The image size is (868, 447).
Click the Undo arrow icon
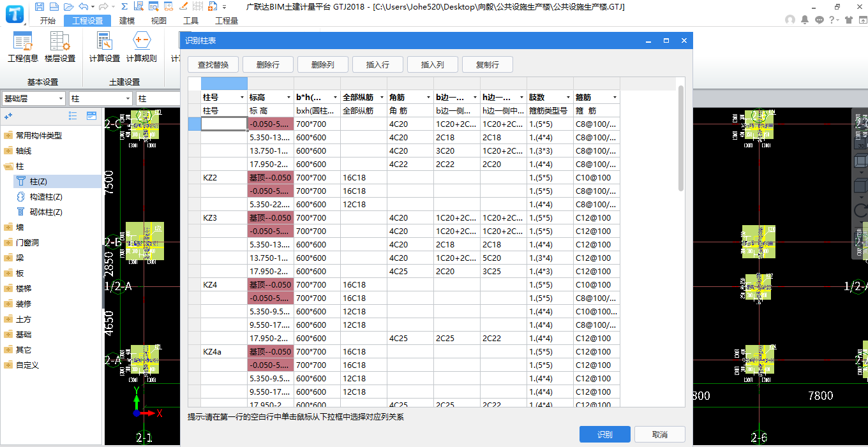pyautogui.click(x=83, y=6)
